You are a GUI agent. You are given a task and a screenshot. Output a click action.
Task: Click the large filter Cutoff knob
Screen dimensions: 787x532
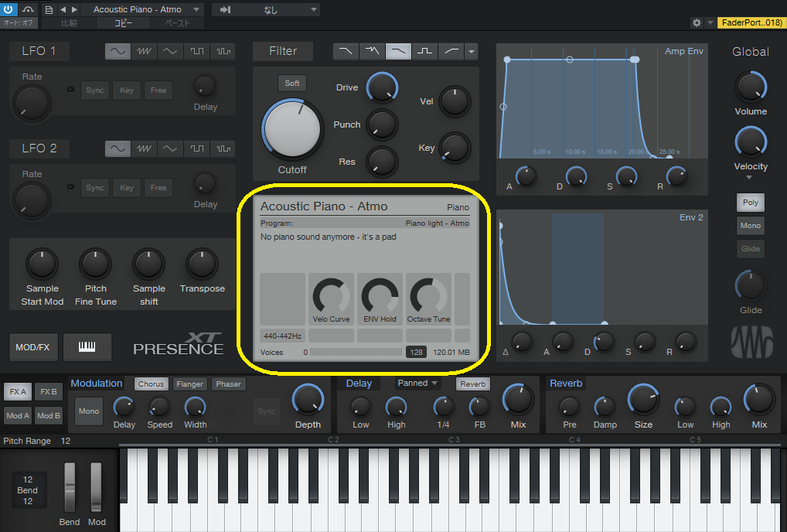click(292, 128)
